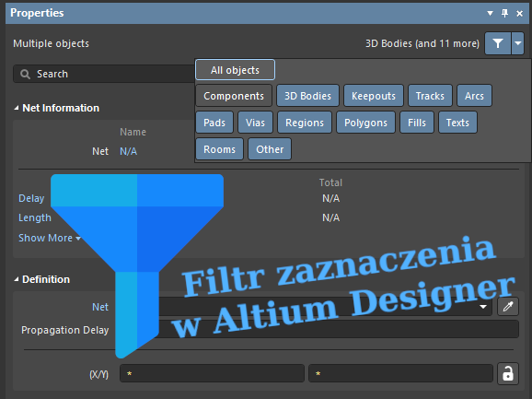Collapse the Definition section
Screen dimensions: 532x399
tap(17, 279)
